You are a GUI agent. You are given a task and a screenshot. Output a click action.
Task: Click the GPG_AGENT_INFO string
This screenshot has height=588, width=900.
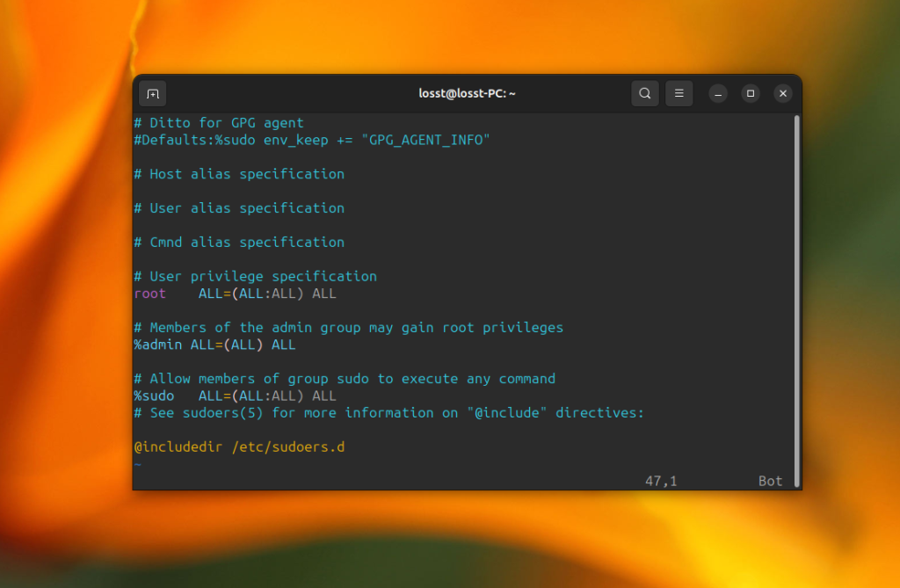pos(425,140)
